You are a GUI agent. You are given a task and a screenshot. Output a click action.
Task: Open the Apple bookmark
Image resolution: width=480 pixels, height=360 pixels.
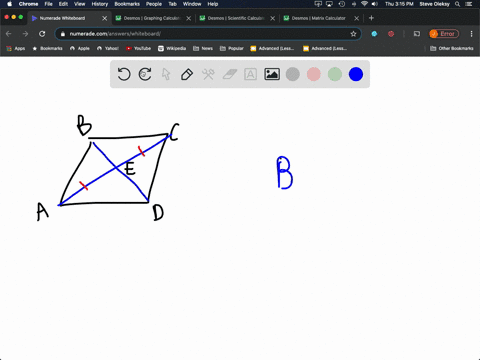[80, 48]
